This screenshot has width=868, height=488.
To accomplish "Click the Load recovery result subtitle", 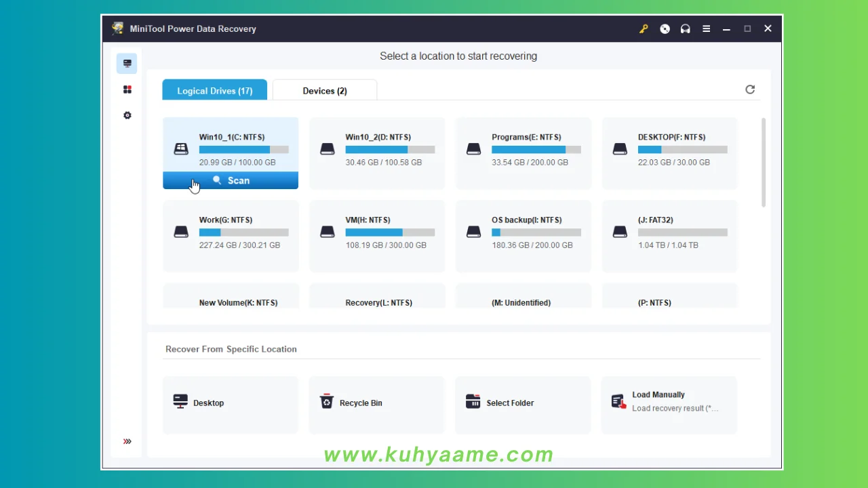I will [x=675, y=409].
